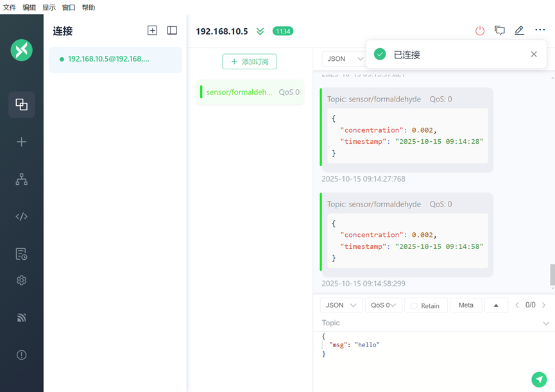Open Settings gear in sidebar
The image size is (555, 392).
[21, 280]
